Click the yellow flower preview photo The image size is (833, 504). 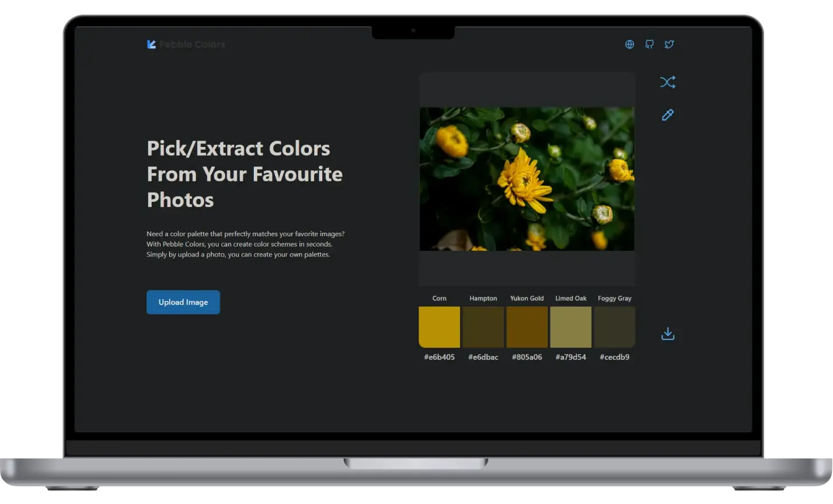point(527,178)
